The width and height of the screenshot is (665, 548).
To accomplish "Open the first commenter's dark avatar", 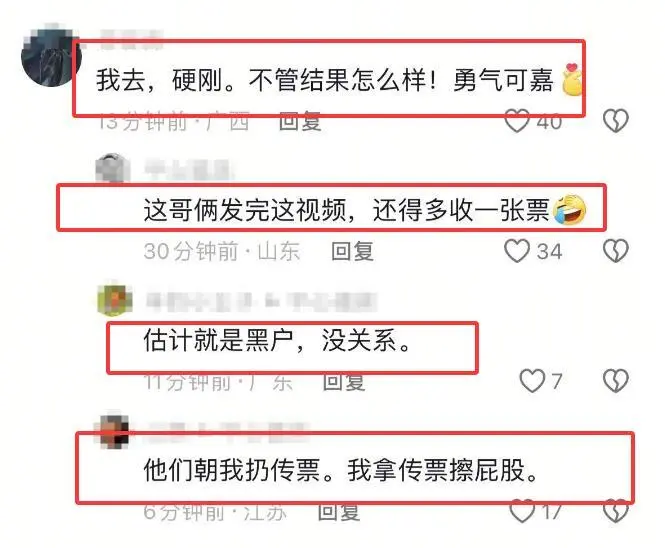I will (49, 56).
